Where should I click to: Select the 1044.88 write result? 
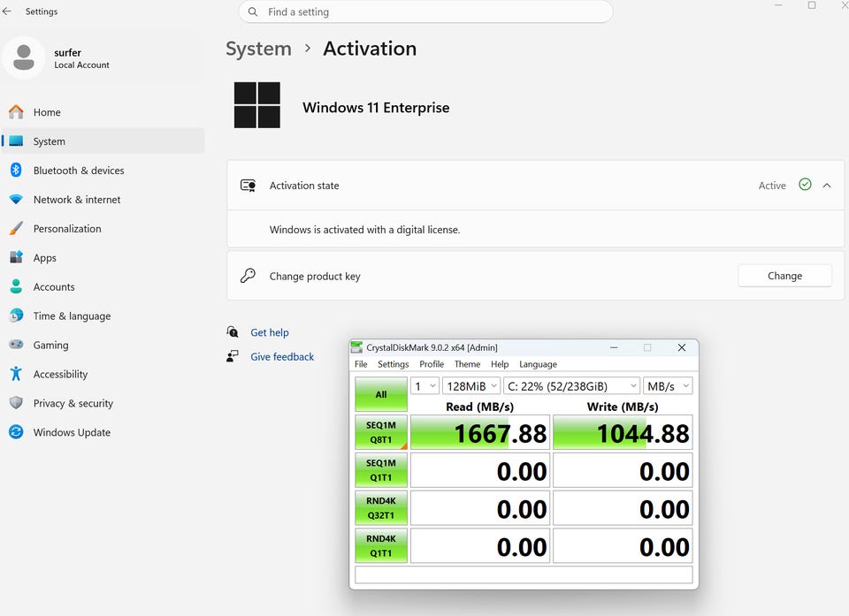tap(623, 432)
